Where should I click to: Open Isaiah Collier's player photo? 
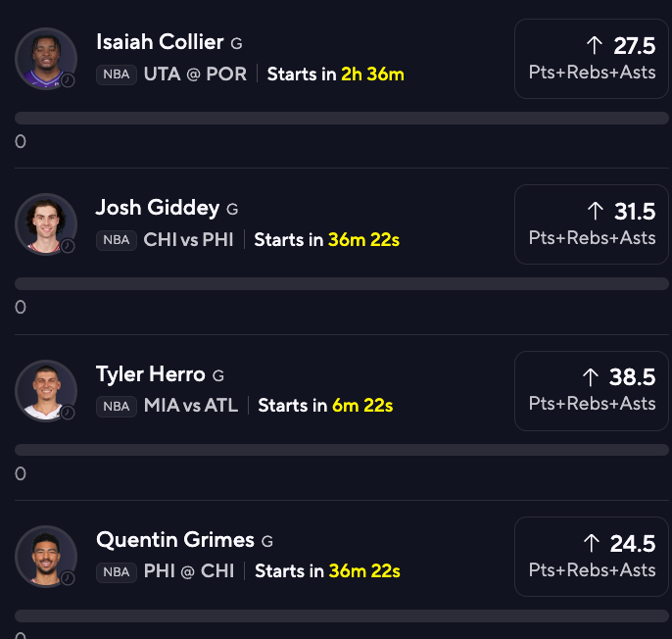point(46,59)
